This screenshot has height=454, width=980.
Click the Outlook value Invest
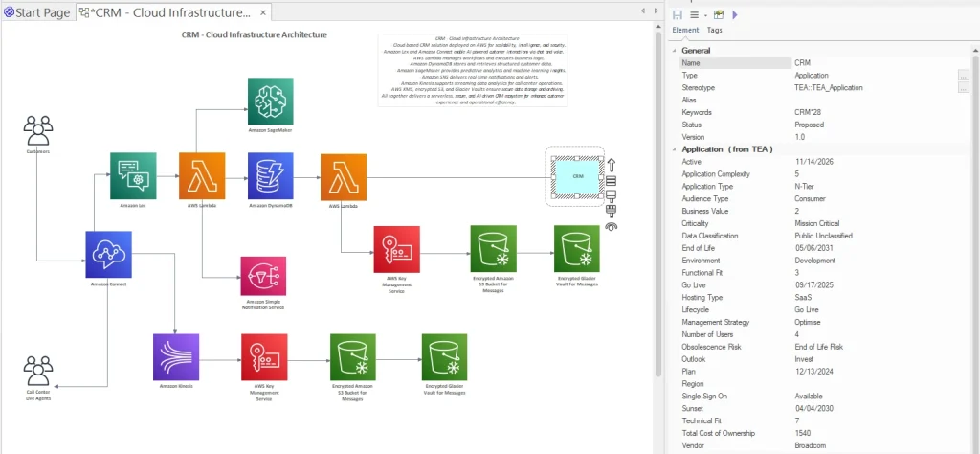[804, 359]
